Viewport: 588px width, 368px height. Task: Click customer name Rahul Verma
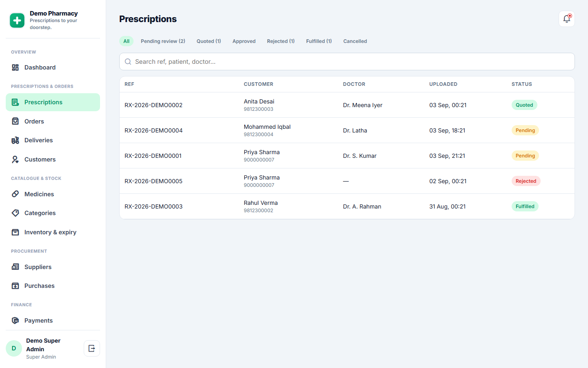tap(261, 203)
